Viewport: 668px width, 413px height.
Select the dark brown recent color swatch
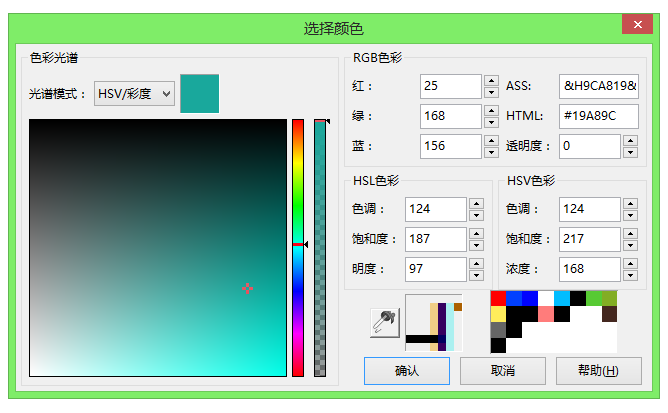[x=610, y=314]
